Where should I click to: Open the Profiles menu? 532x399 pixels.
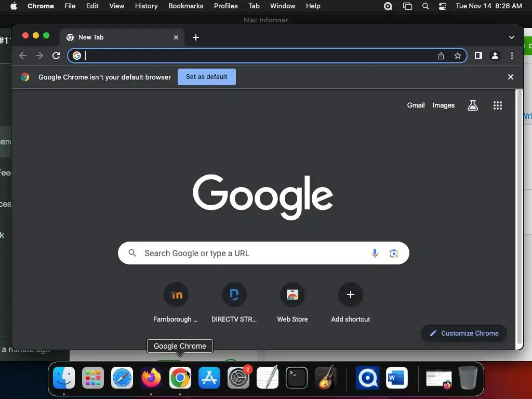click(x=225, y=6)
